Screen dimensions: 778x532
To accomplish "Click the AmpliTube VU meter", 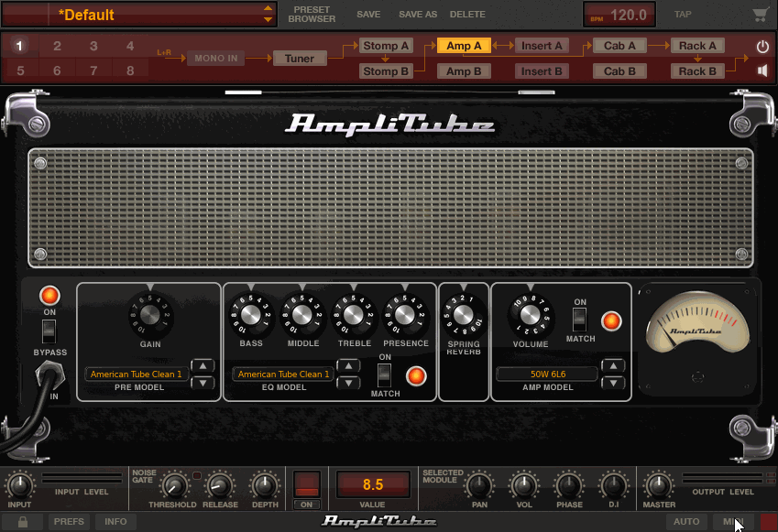I will (x=698, y=322).
